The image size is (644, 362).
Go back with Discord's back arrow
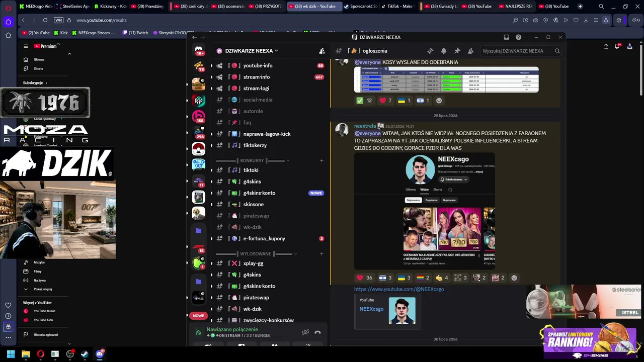click(195, 37)
